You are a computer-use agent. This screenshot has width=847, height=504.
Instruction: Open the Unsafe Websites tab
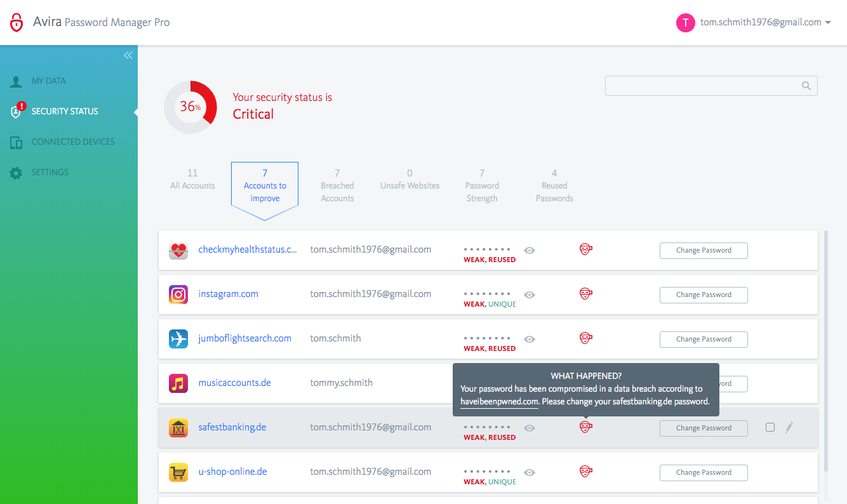click(x=410, y=180)
